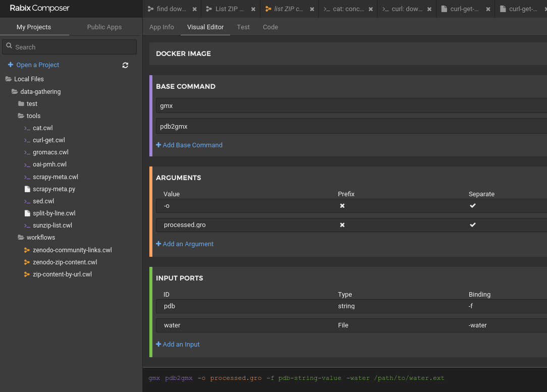Click the plus icon of Add an Argument

[158, 244]
